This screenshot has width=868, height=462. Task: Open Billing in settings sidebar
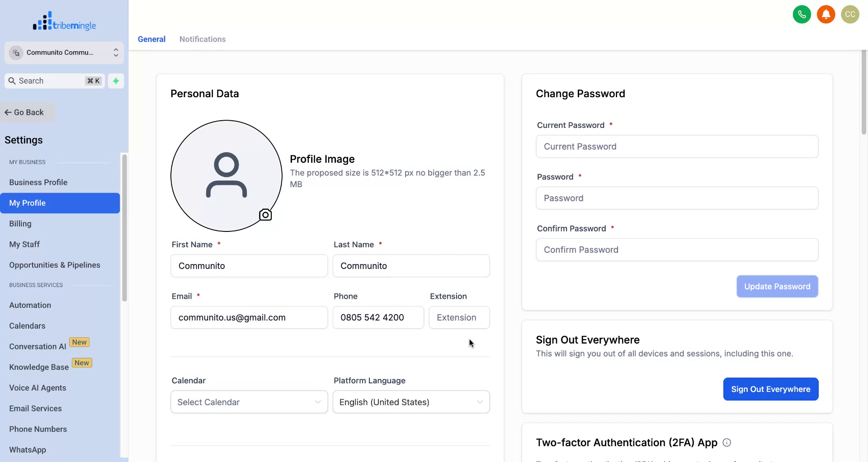[20, 224]
